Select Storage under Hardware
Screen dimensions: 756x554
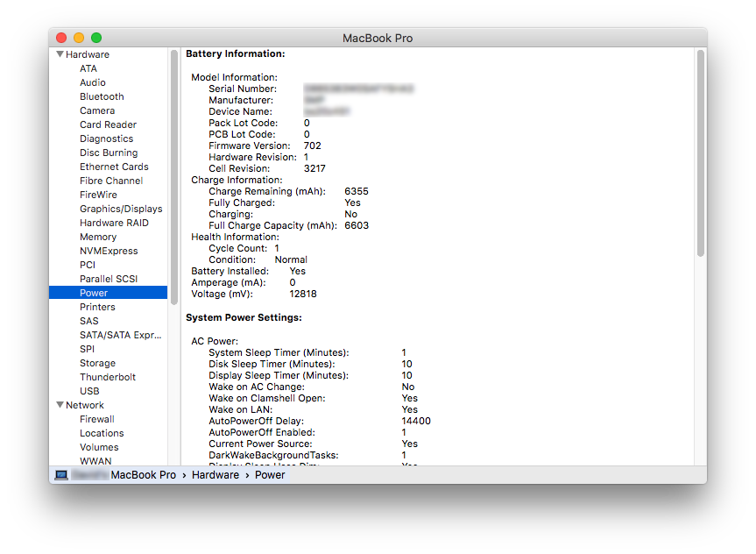(97, 363)
